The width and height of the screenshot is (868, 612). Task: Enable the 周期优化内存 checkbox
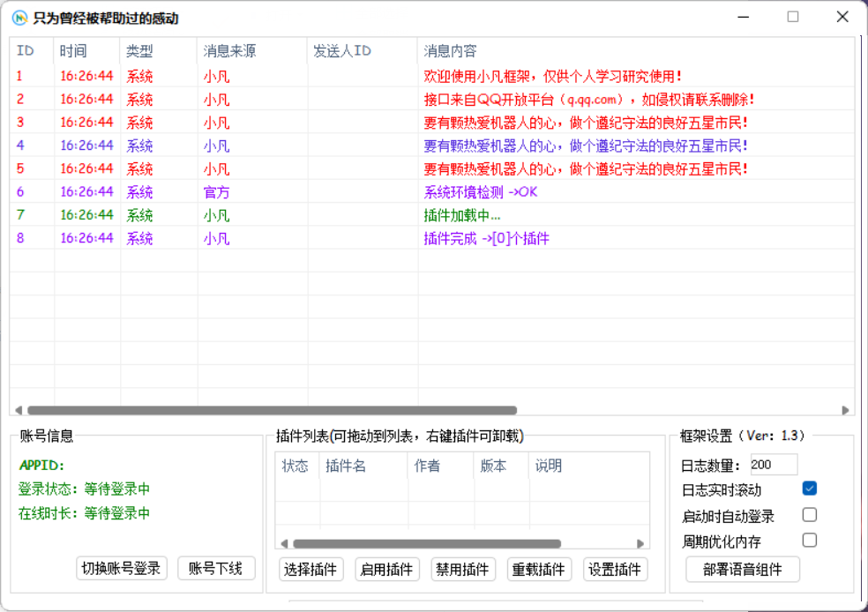tap(810, 540)
